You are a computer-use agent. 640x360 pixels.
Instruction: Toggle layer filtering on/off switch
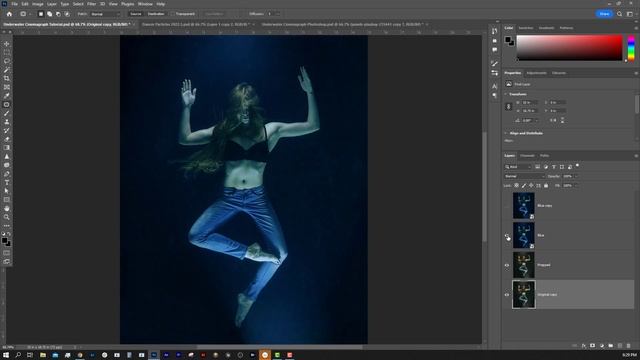tap(577, 166)
